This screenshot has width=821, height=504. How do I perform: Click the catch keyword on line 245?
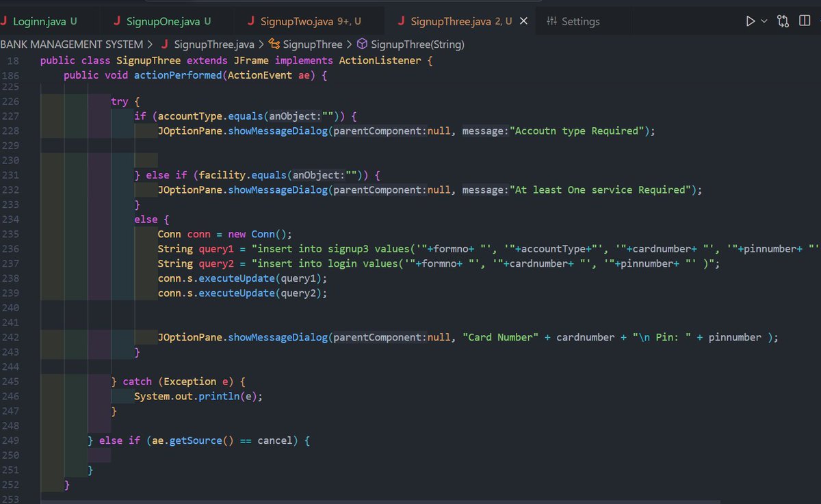click(x=139, y=382)
